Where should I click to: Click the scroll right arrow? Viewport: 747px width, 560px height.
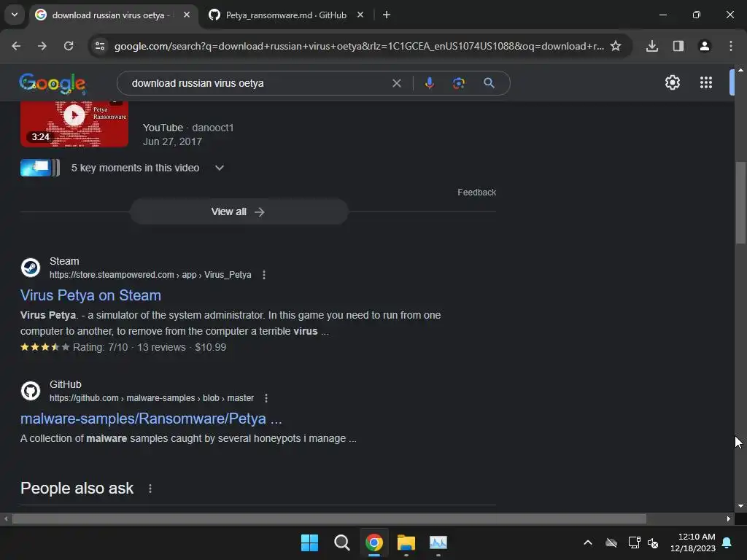click(x=729, y=518)
